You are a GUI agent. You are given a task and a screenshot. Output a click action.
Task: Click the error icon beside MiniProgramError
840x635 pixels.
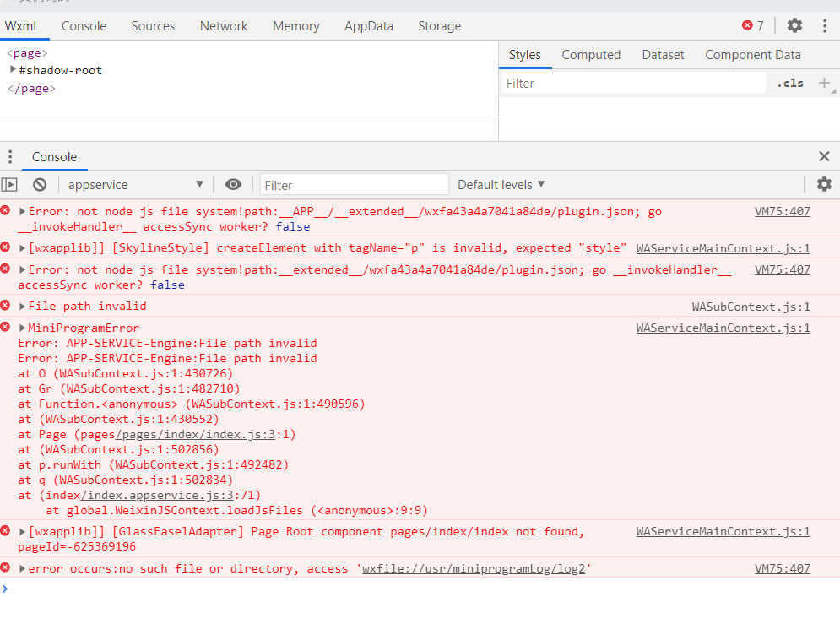point(5,327)
